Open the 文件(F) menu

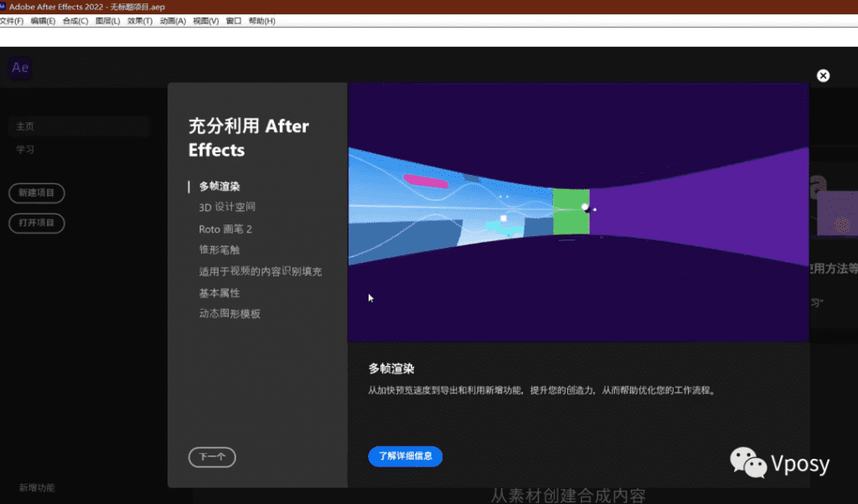click(x=12, y=21)
